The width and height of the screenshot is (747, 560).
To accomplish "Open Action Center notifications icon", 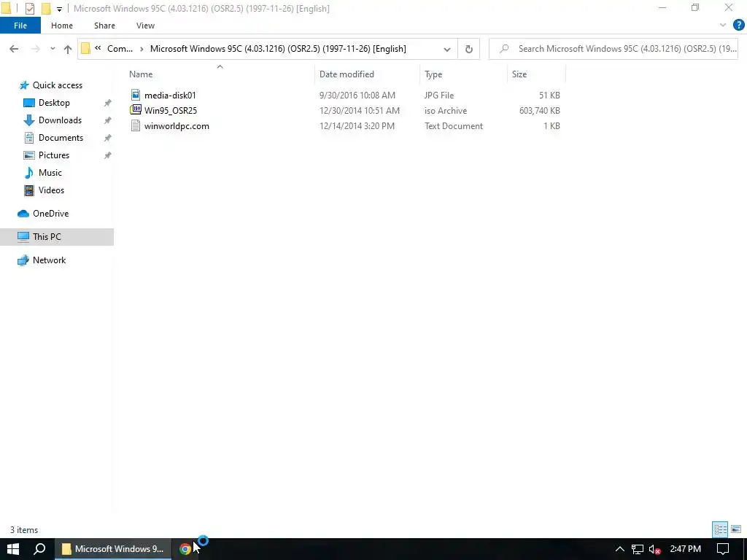I will (723, 549).
